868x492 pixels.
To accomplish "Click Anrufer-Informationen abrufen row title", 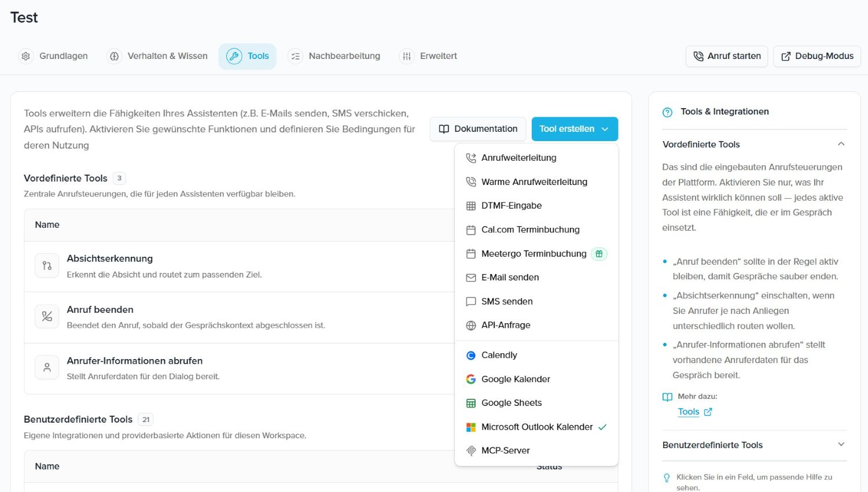I will 134,361.
